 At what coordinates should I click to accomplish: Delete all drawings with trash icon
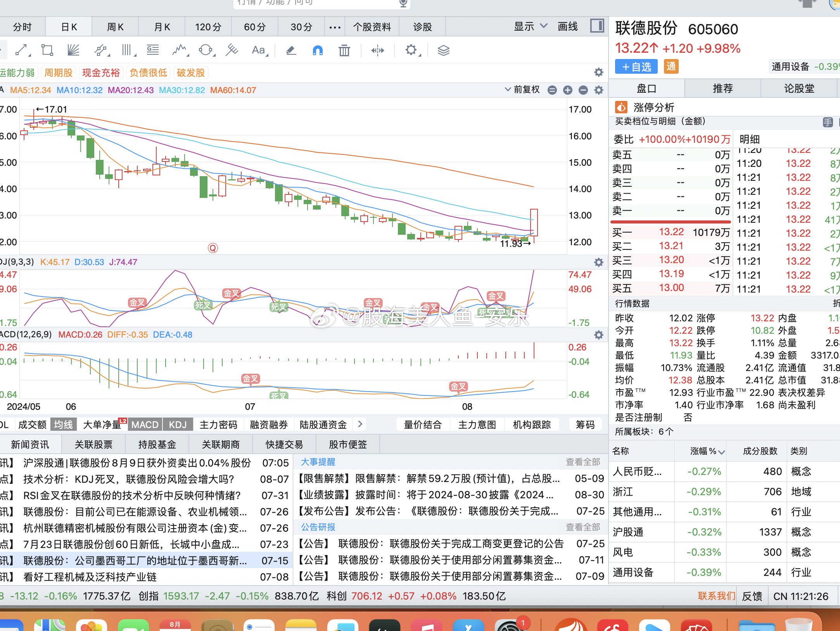[344, 50]
